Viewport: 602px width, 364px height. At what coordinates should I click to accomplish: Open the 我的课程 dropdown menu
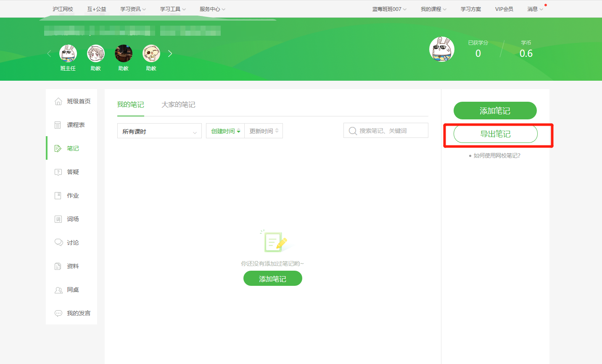(x=433, y=9)
